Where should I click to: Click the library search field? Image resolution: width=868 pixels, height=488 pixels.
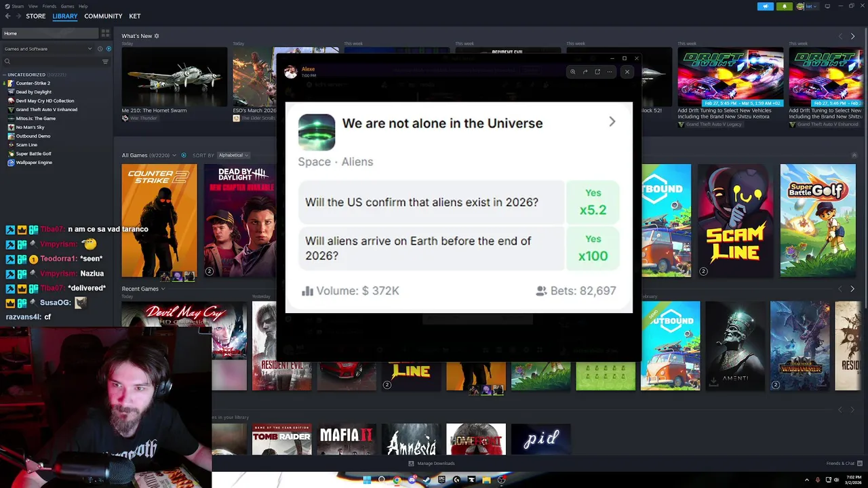(51, 62)
